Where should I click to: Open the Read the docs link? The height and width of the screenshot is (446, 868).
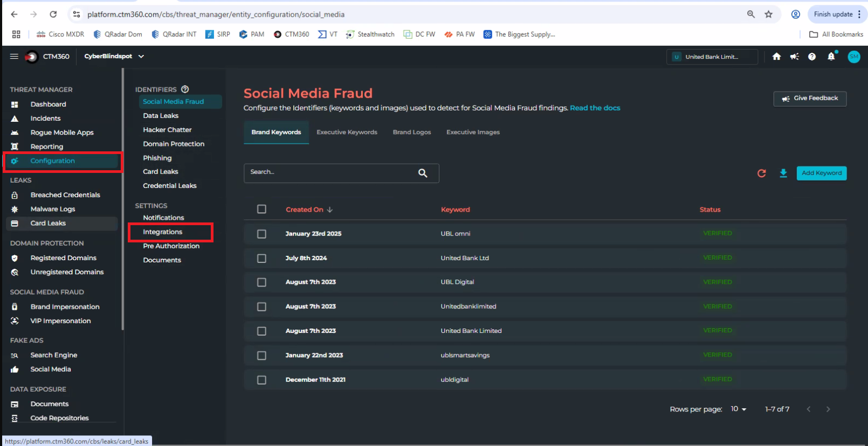tap(595, 108)
